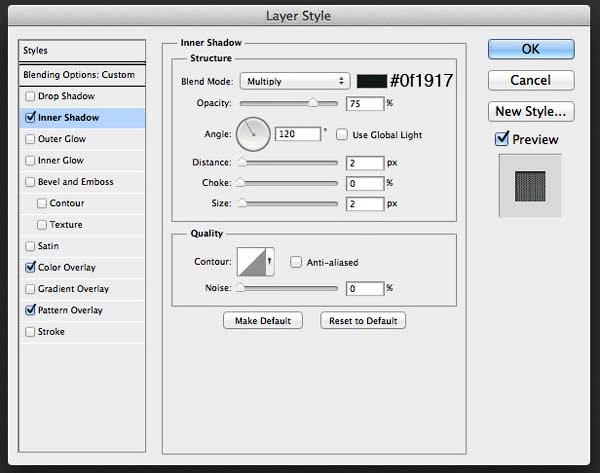Click the Choke slider handle
The height and width of the screenshot is (473, 600).
point(240,183)
